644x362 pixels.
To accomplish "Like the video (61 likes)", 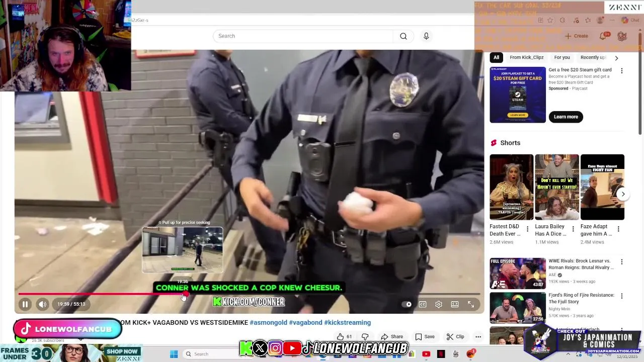I will pyautogui.click(x=344, y=337).
